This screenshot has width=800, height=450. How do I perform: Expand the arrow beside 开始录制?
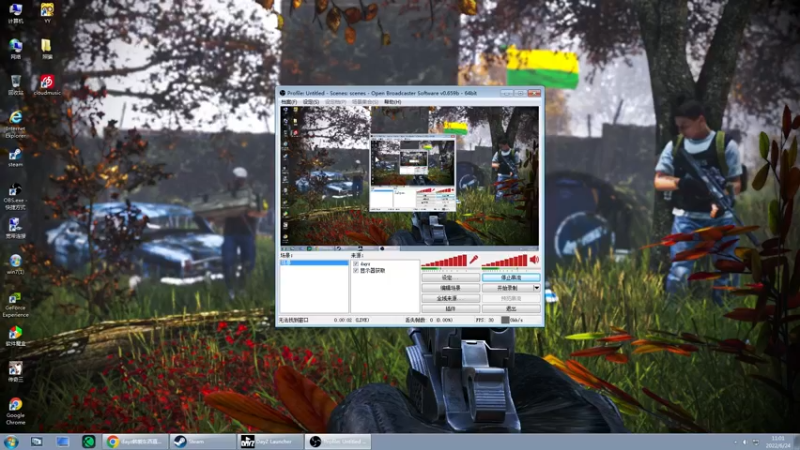tap(536, 288)
